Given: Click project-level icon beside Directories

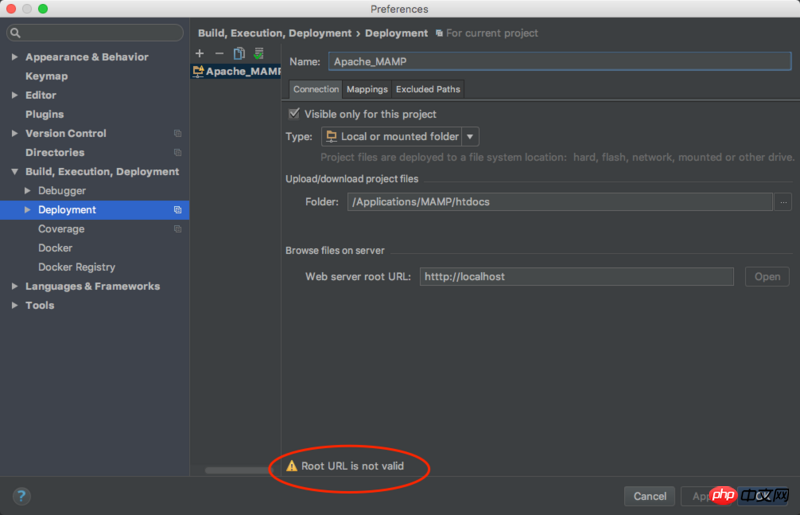Looking at the screenshot, I should (x=178, y=153).
